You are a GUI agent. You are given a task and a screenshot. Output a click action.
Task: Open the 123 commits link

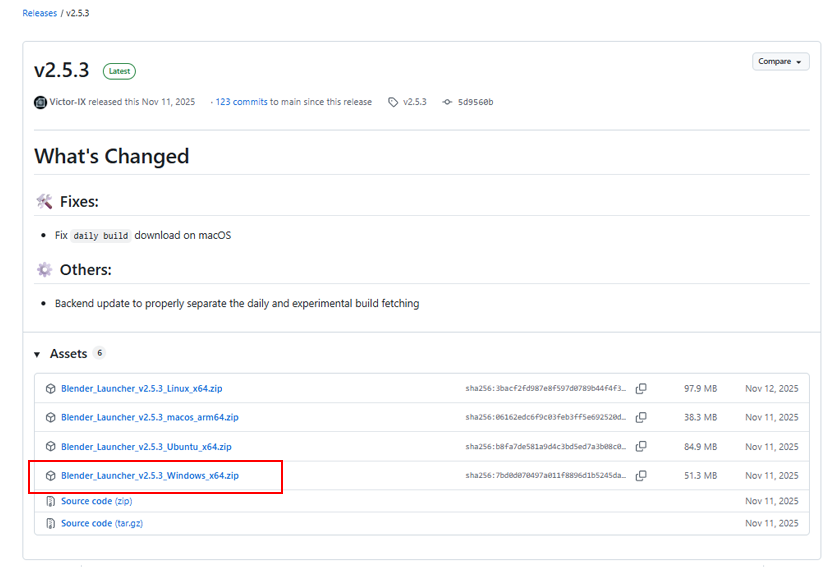pyautogui.click(x=242, y=102)
